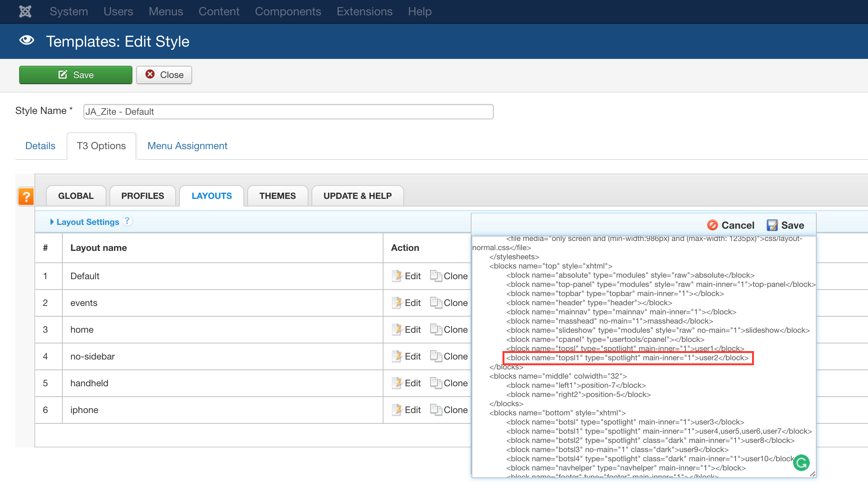
Task: Click the eye preview icon in header
Action: tap(27, 41)
